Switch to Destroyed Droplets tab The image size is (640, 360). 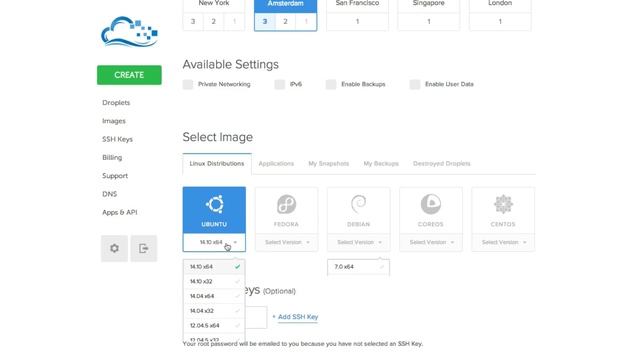[x=442, y=164]
